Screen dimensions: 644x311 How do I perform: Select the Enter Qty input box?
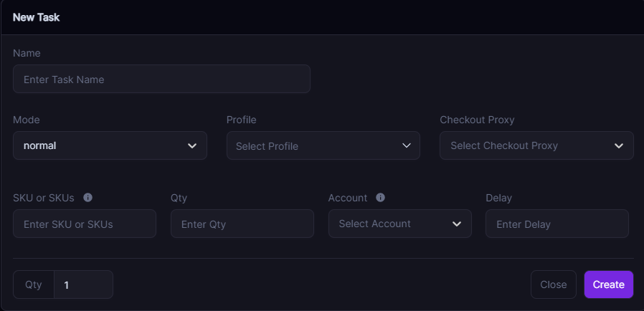(x=242, y=224)
